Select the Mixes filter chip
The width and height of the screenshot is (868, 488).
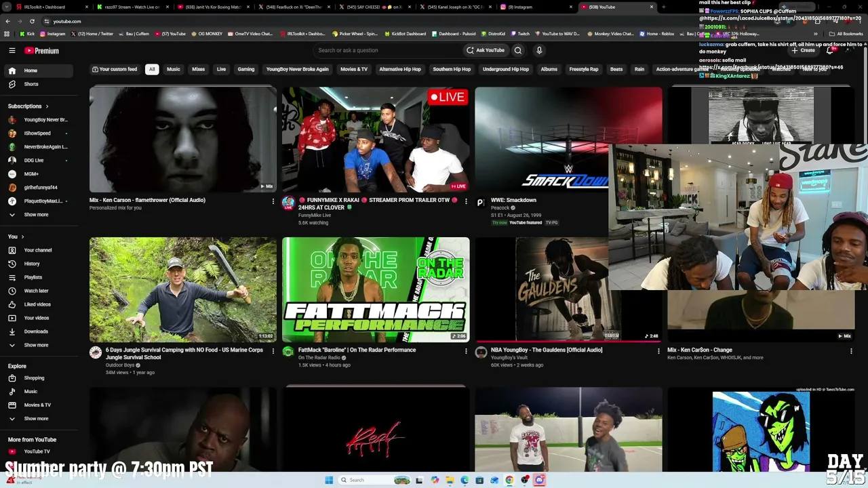[x=198, y=69]
